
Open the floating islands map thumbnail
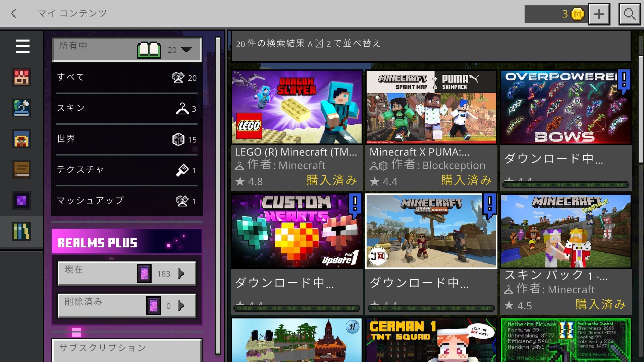pos(297,340)
